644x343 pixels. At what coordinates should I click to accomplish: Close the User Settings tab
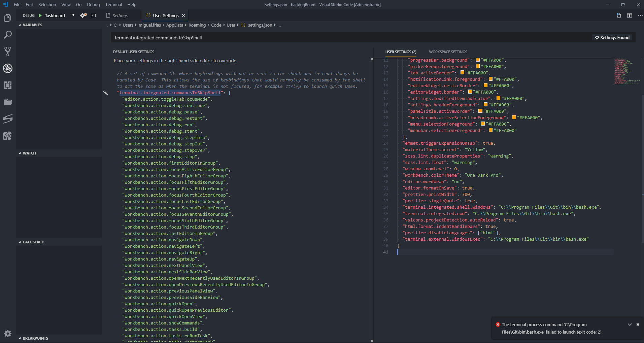click(x=183, y=15)
